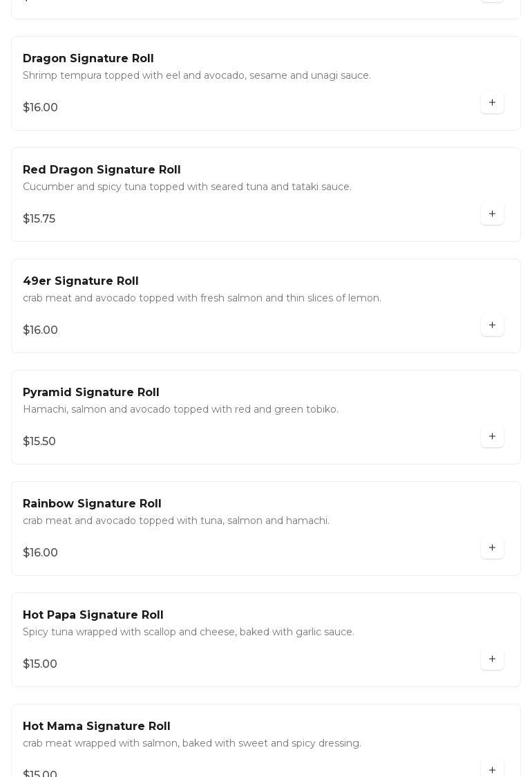Open the Dragon Signature Roll title
Image resolution: width=532 pixels, height=777 pixels.
pos(88,59)
